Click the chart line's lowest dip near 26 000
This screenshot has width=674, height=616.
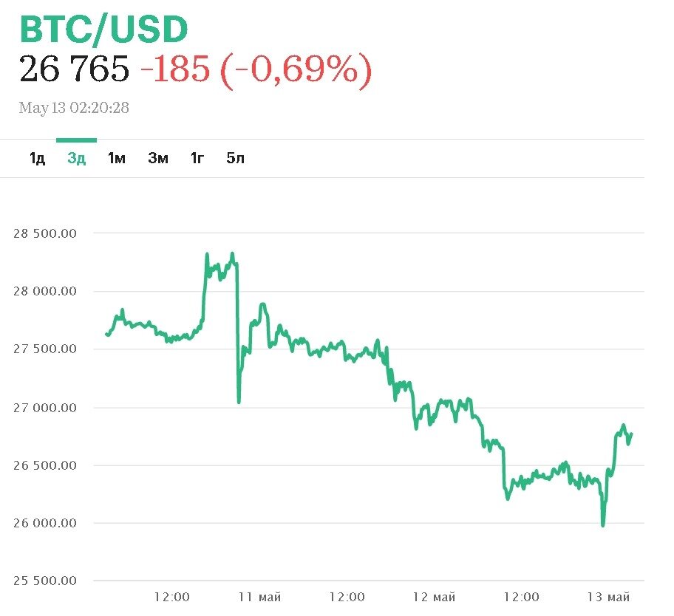coord(603,524)
